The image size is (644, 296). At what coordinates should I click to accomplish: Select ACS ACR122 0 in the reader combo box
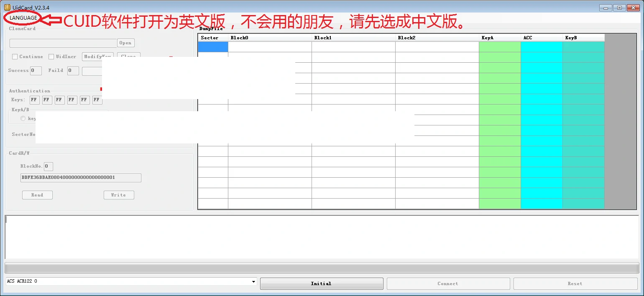[125, 281]
